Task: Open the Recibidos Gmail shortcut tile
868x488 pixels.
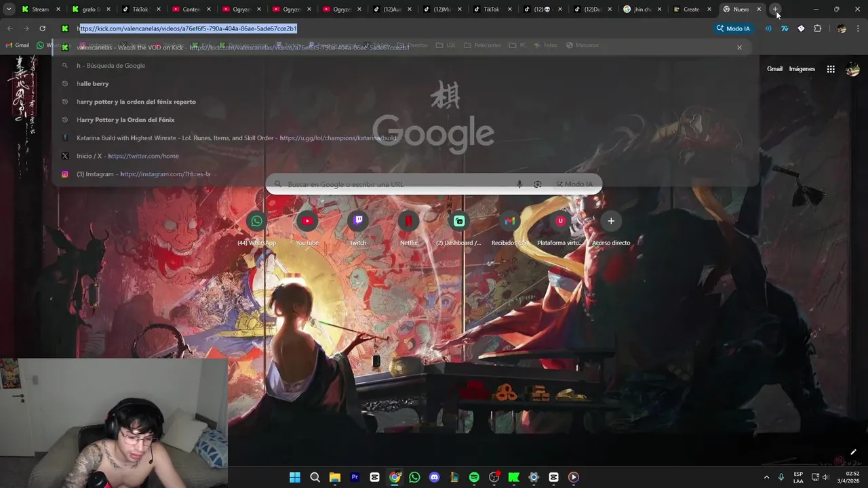Action: (510, 228)
